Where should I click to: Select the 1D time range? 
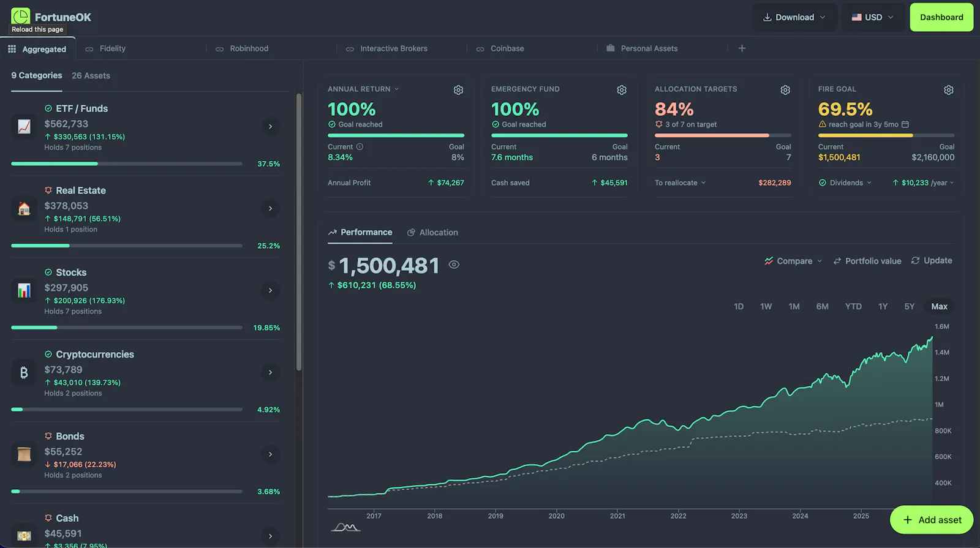(x=739, y=307)
